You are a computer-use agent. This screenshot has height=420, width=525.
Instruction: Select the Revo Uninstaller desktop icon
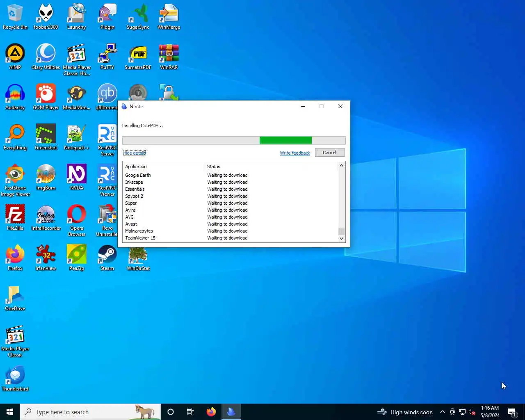pyautogui.click(x=107, y=220)
